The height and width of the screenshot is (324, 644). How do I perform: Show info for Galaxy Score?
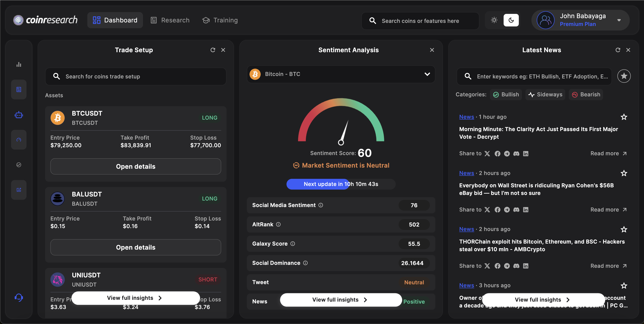[293, 244]
